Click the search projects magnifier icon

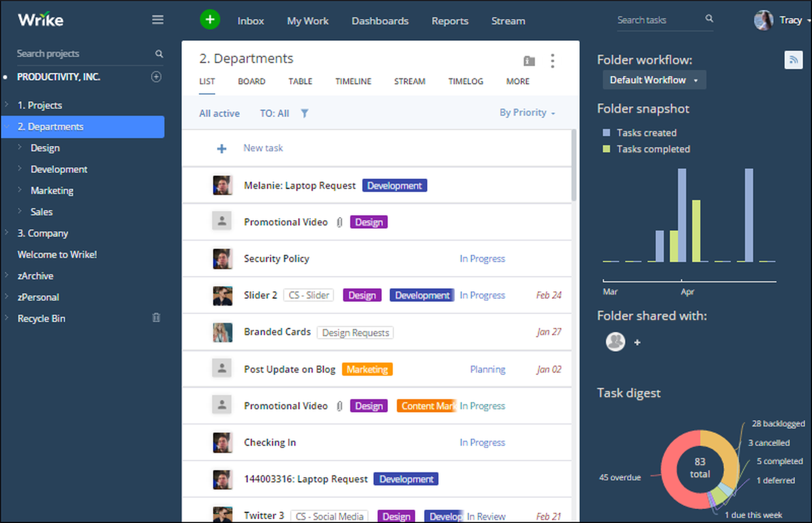click(159, 53)
